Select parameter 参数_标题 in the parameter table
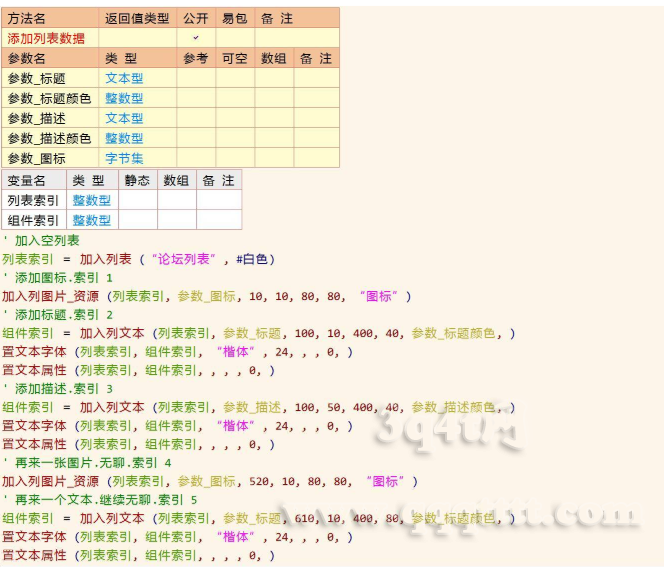 pos(36,78)
